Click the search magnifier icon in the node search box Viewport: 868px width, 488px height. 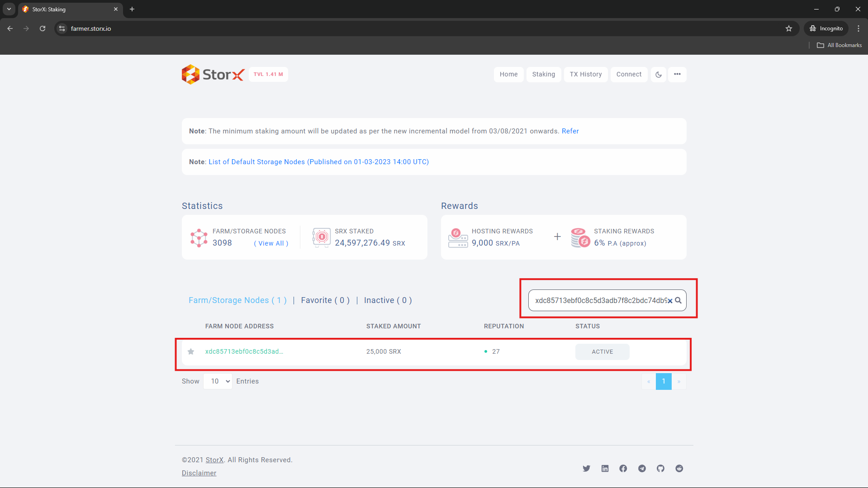click(x=678, y=300)
